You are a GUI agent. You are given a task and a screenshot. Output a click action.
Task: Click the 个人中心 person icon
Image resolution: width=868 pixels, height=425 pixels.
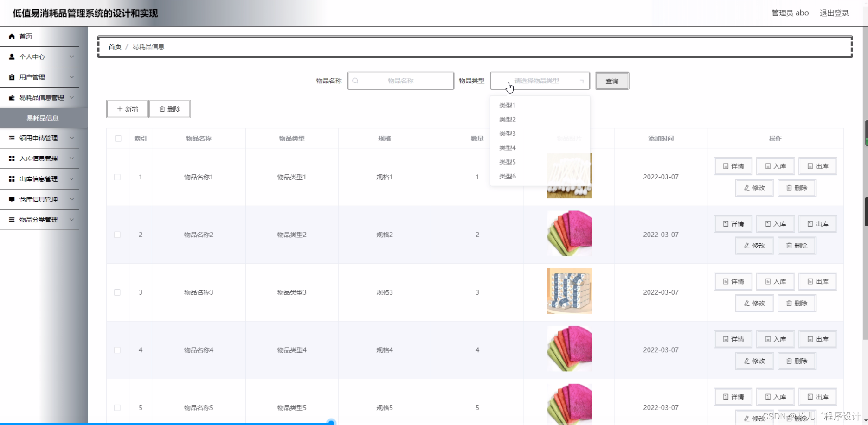pyautogui.click(x=11, y=57)
